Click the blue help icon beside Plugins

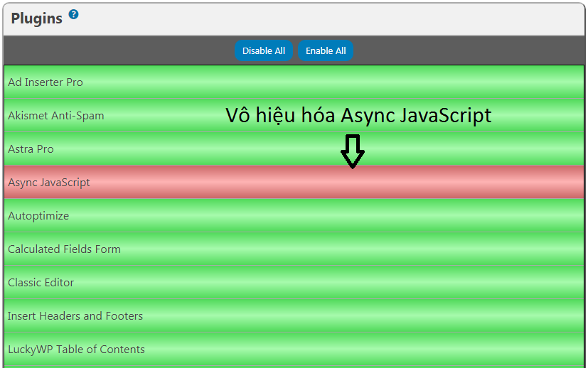(x=73, y=15)
